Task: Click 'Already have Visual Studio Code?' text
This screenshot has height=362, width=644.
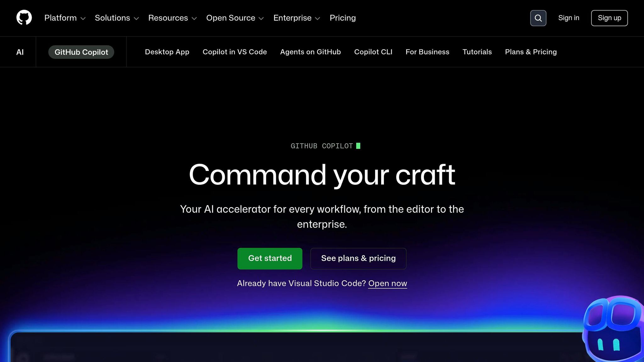Action: click(x=301, y=283)
